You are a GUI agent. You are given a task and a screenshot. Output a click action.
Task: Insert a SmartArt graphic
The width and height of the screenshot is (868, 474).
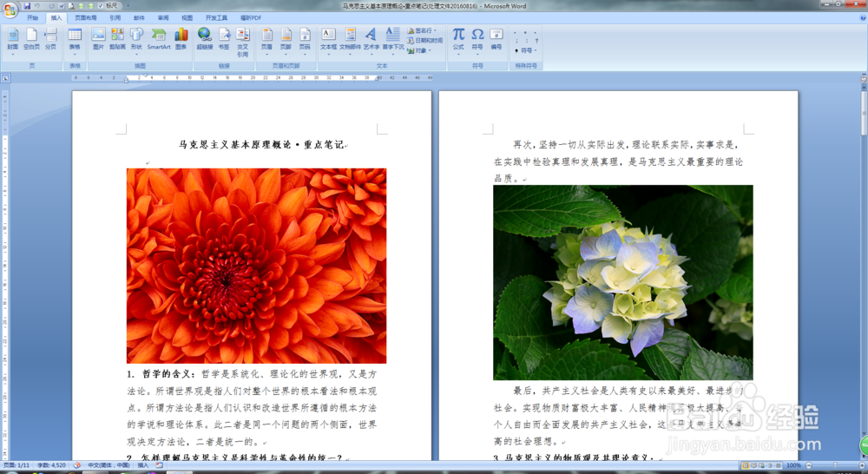[159, 39]
